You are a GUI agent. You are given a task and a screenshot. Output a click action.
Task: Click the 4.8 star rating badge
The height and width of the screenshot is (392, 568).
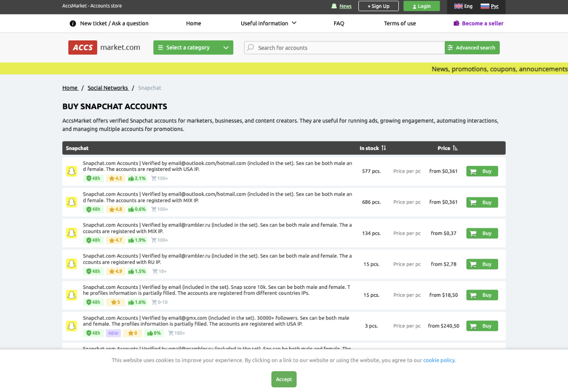coord(115,209)
